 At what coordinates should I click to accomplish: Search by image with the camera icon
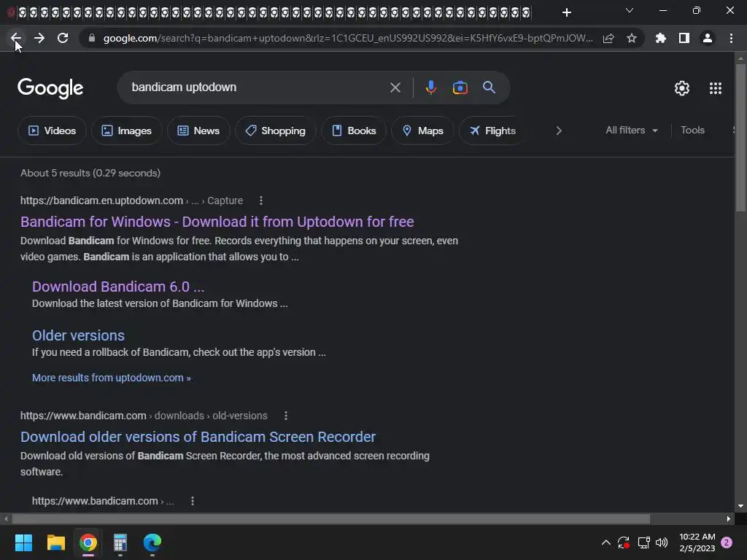click(460, 87)
